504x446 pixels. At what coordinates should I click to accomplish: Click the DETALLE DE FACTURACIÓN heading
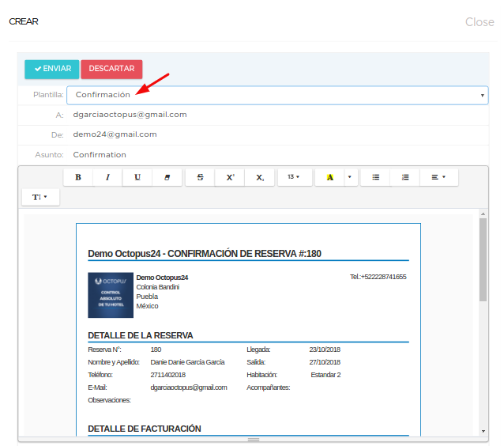(145, 429)
